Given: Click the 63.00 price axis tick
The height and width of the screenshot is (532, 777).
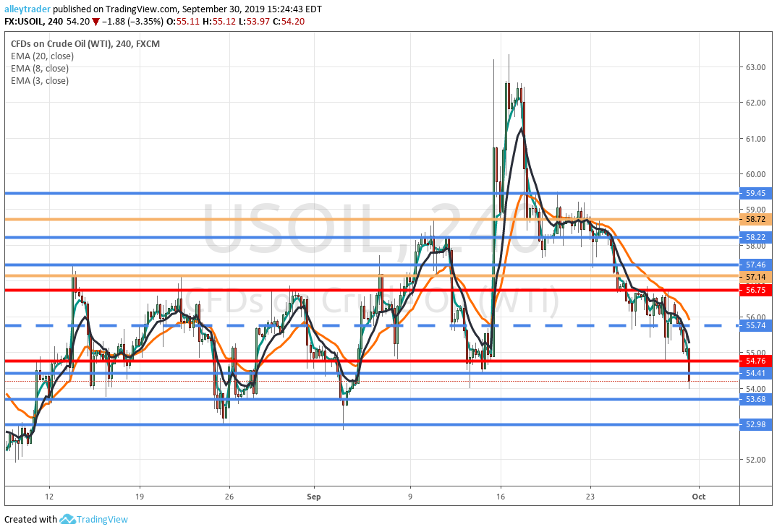Looking at the screenshot, I should [756, 67].
